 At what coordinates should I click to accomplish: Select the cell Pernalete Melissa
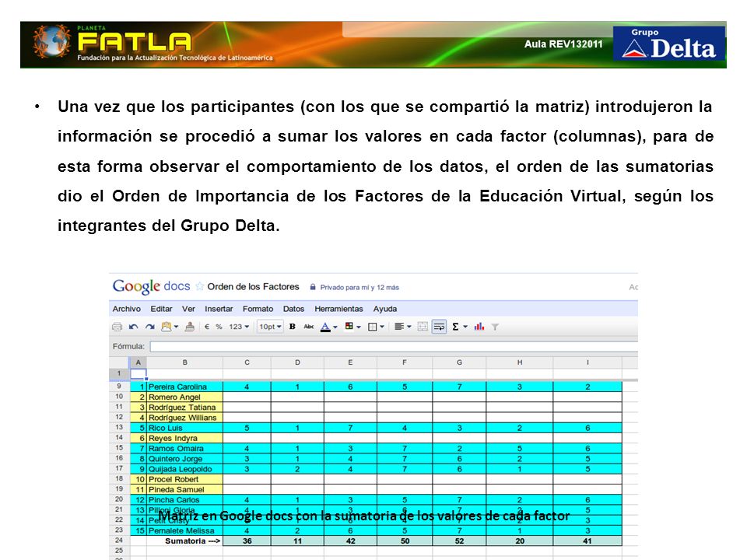[185, 530]
